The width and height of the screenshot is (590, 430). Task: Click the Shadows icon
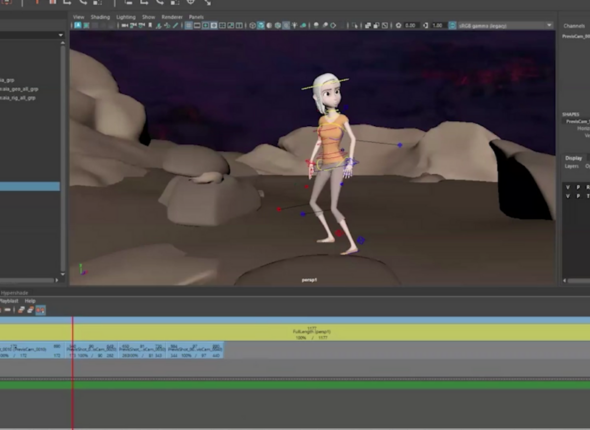303,26
